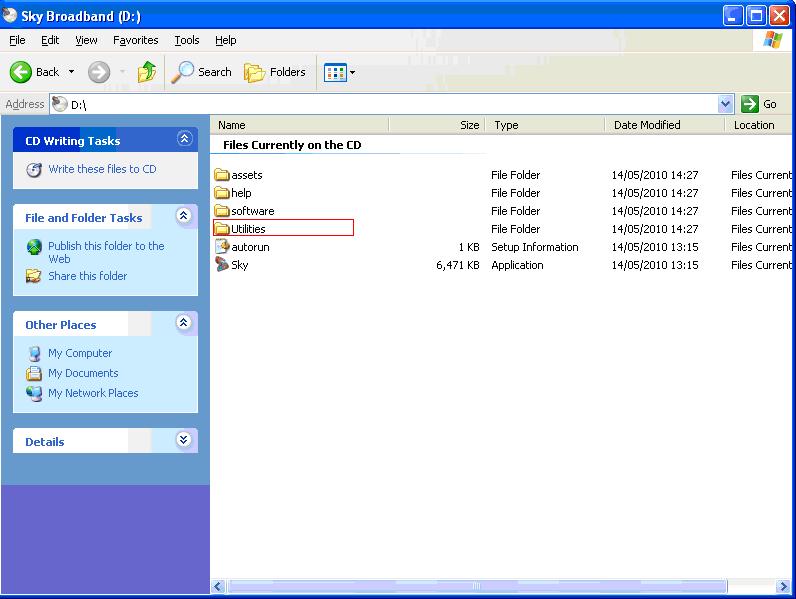The width and height of the screenshot is (796, 599).
Task: Click Publish this folder to the Web
Action: coord(106,252)
